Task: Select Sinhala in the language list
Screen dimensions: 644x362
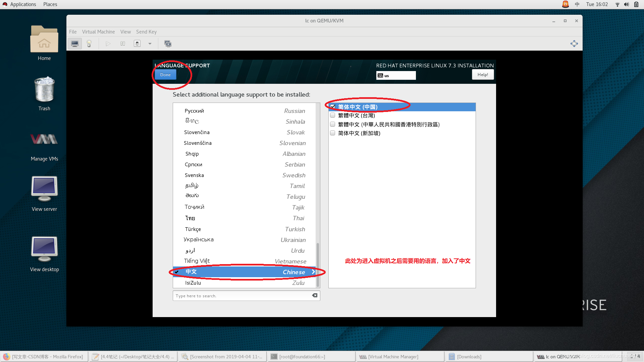Action: point(245,122)
